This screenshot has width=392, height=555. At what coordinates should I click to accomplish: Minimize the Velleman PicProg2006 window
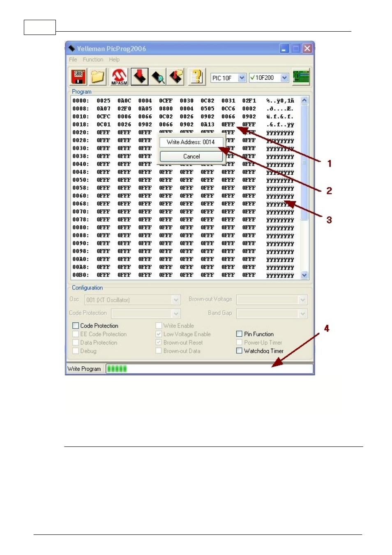[x=284, y=49]
